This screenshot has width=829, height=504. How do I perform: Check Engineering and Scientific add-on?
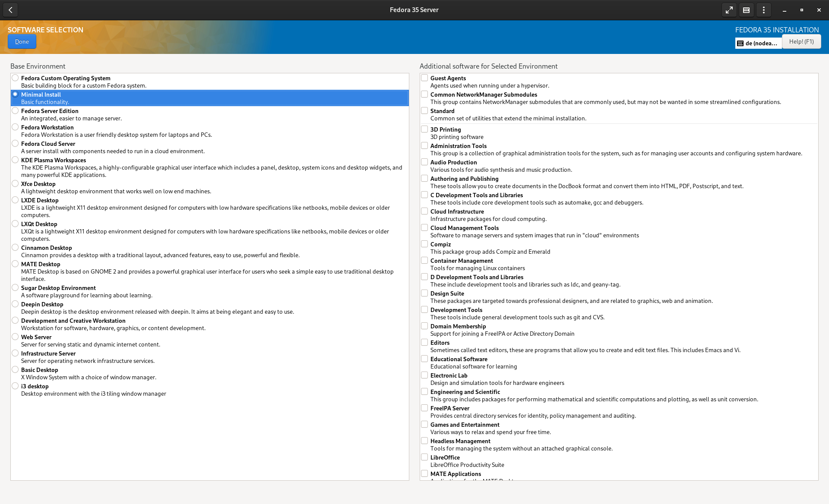coord(424,392)
